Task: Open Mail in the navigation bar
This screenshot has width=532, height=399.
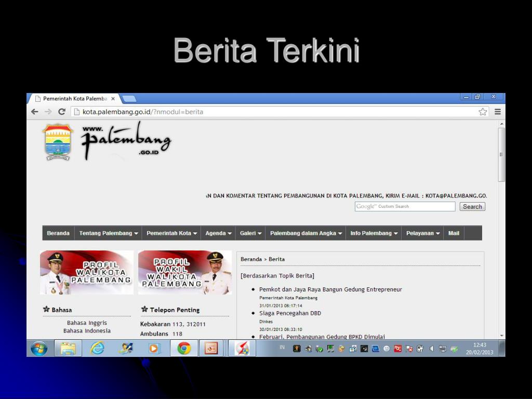Action: click(454, 233)
